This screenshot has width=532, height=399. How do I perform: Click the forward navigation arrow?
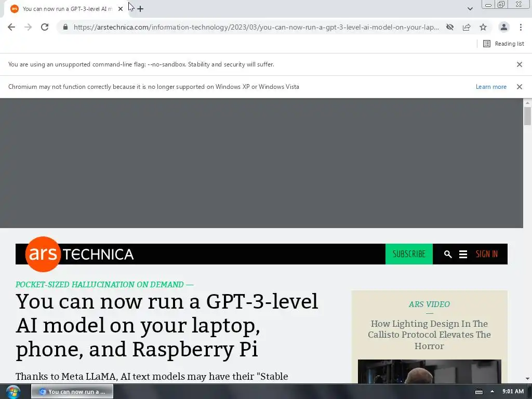(28, 27)
